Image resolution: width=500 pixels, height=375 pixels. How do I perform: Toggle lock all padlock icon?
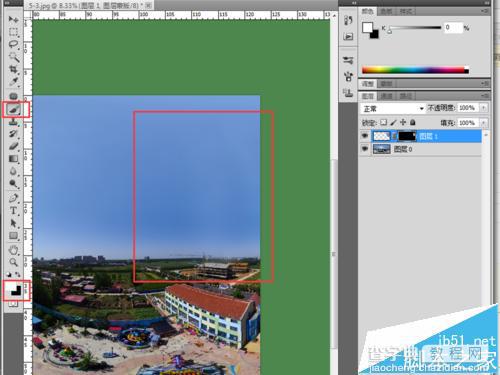click(x=413, y=122)
